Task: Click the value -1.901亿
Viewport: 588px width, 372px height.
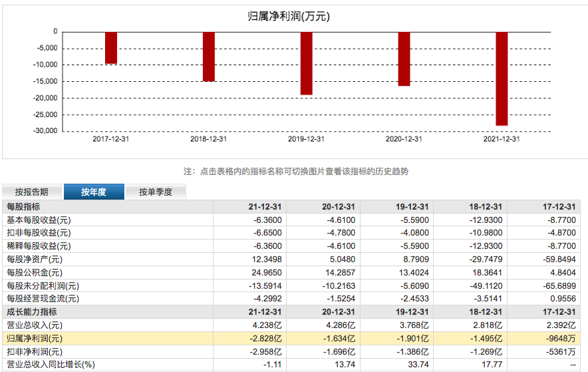Action: point(412,339)
